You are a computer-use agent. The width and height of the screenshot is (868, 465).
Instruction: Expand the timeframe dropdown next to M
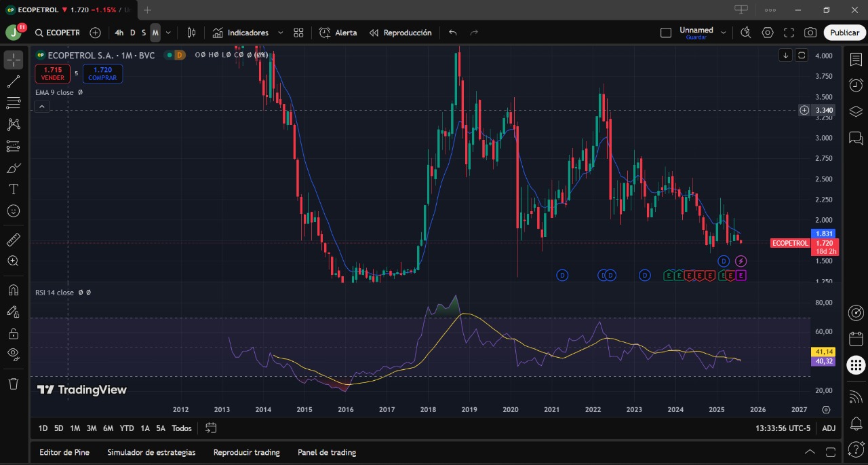tap(168, 32)
